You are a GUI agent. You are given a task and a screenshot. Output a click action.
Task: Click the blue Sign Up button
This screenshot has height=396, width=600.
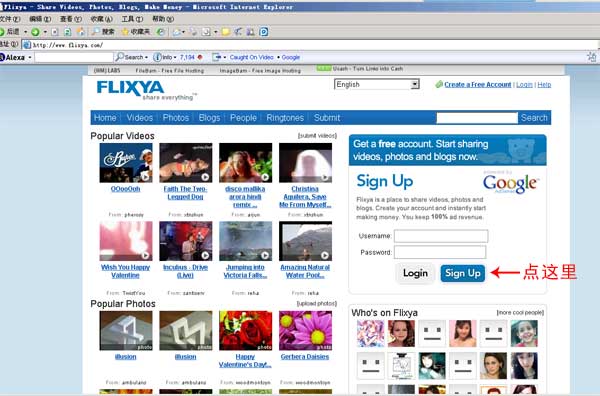(463, 273)
